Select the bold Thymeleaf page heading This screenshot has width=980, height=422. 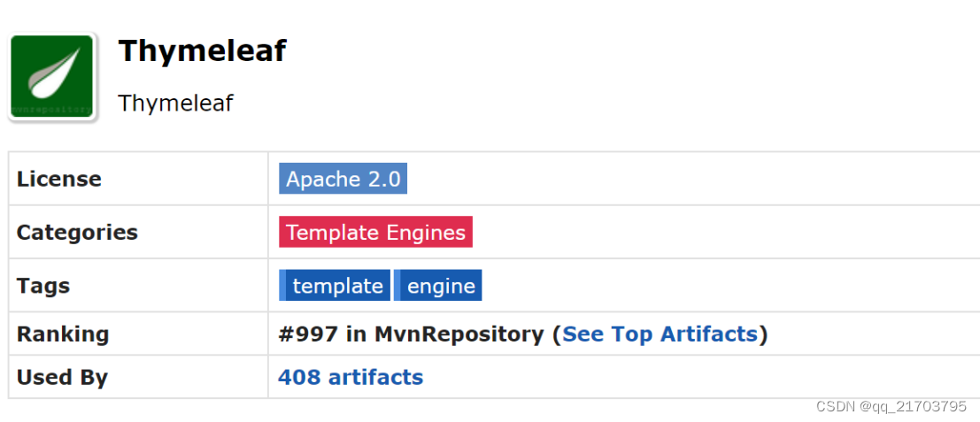[x=202, y=50]
